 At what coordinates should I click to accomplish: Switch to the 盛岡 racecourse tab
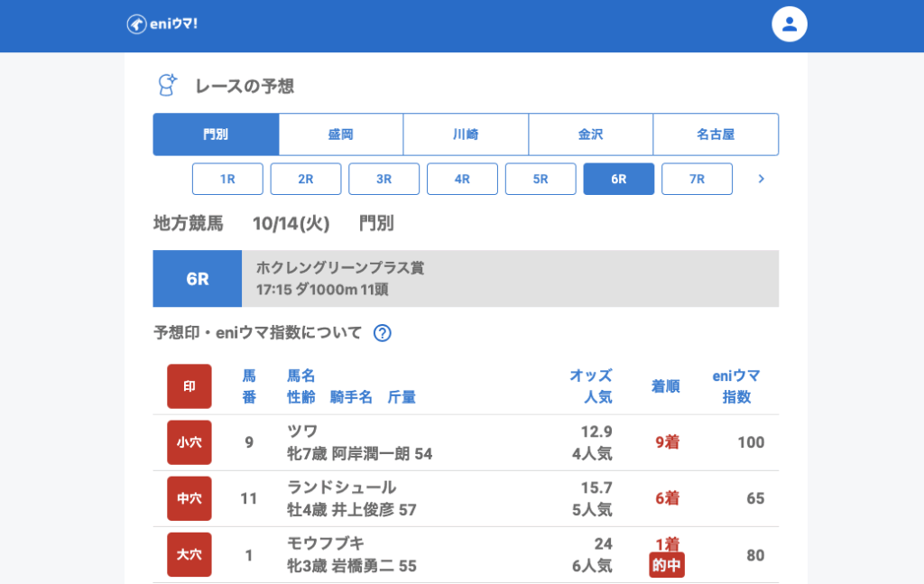point(340,134)
